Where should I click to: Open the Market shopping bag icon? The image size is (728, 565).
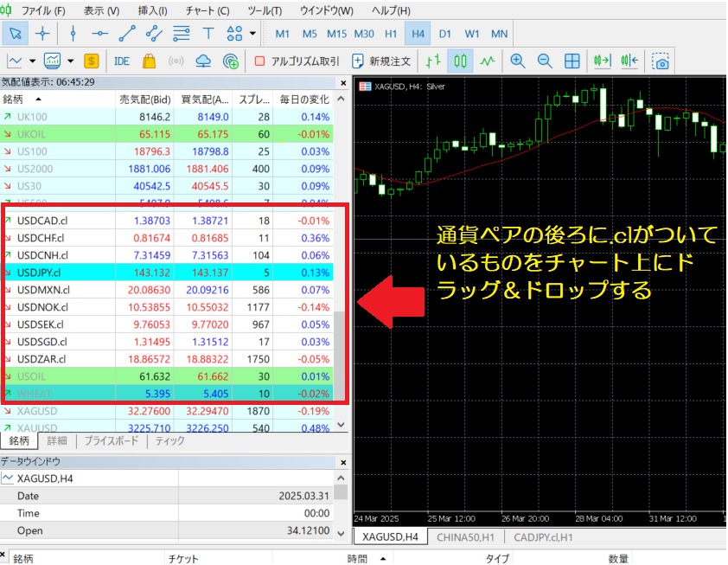[x=149, y=61]
